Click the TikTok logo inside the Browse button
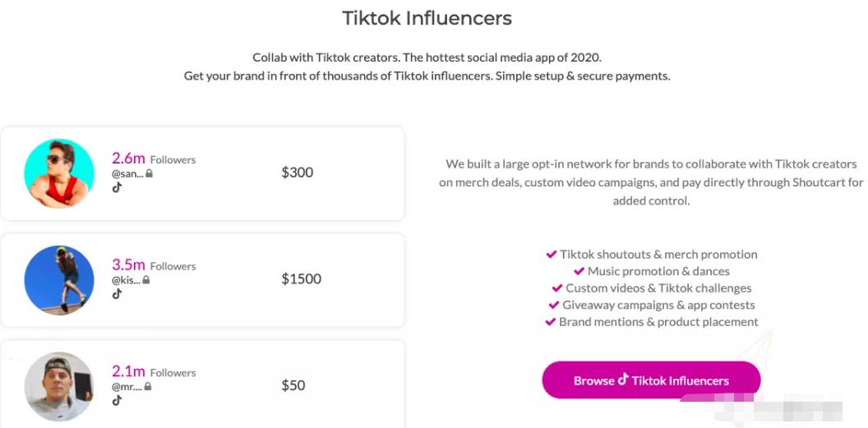The height and width of the screenshot is (428, 868). coord(623,380)
